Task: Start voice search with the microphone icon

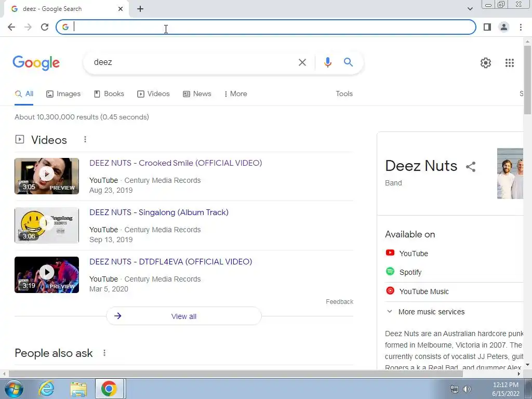Action: (327, 62)
